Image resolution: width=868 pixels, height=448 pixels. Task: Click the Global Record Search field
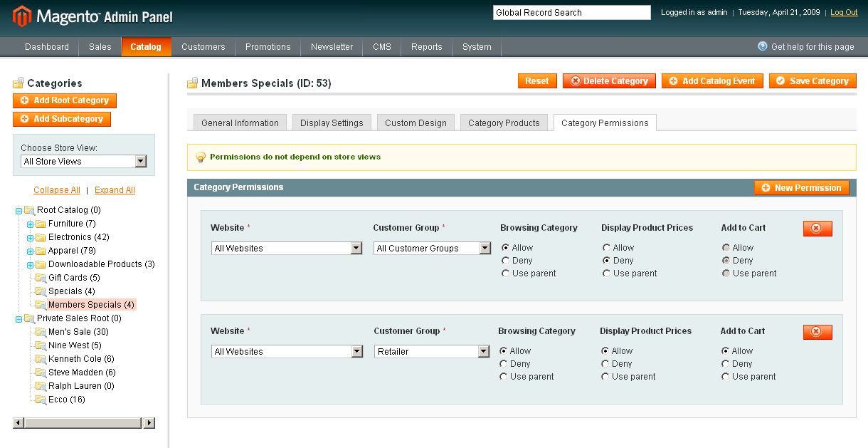(571, 13)
